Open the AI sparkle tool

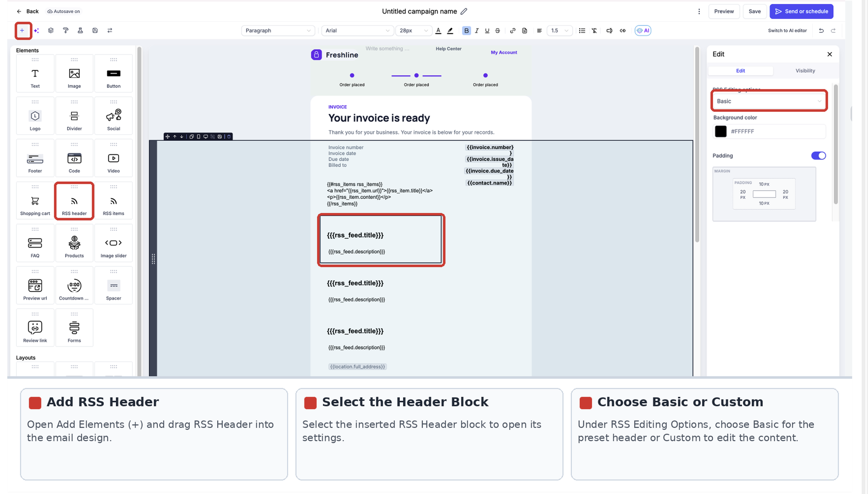[36, 30]
